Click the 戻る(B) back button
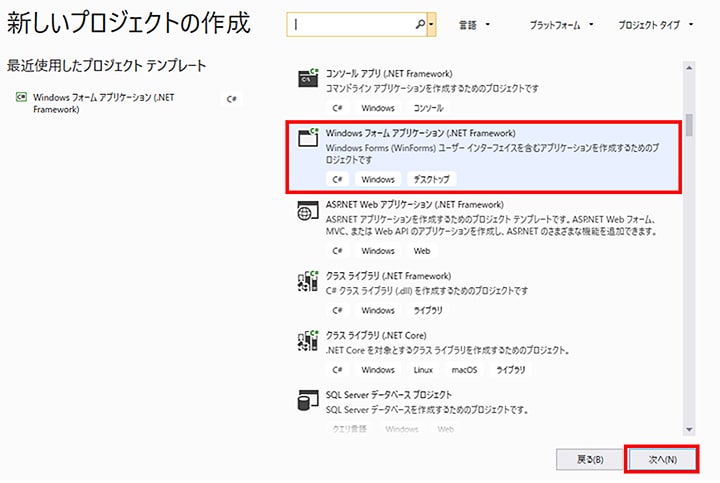 [590, 460]
